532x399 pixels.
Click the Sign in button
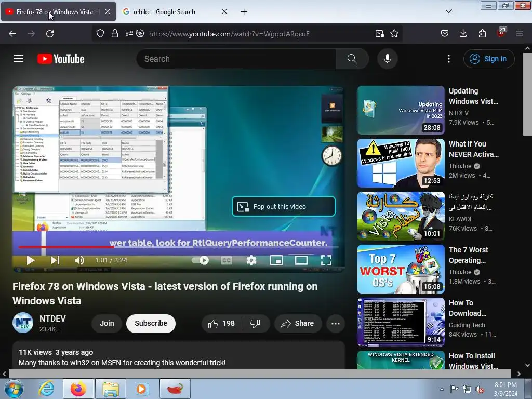pos(489,59)
